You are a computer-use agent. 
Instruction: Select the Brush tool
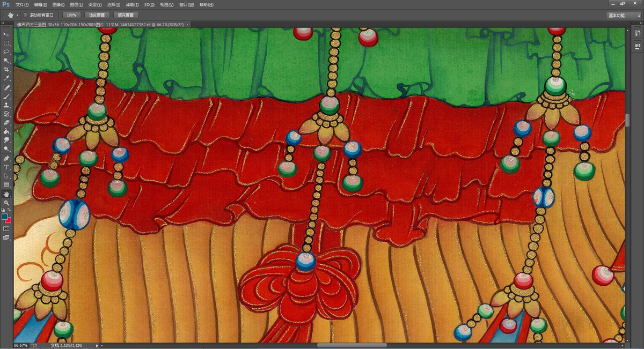[x=6, y=96]
